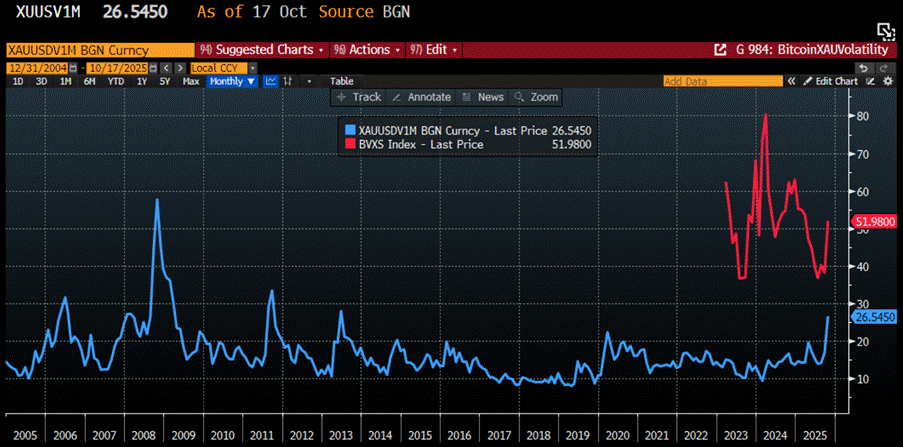Open the start date calendar picker

click(x=73, y=68)
